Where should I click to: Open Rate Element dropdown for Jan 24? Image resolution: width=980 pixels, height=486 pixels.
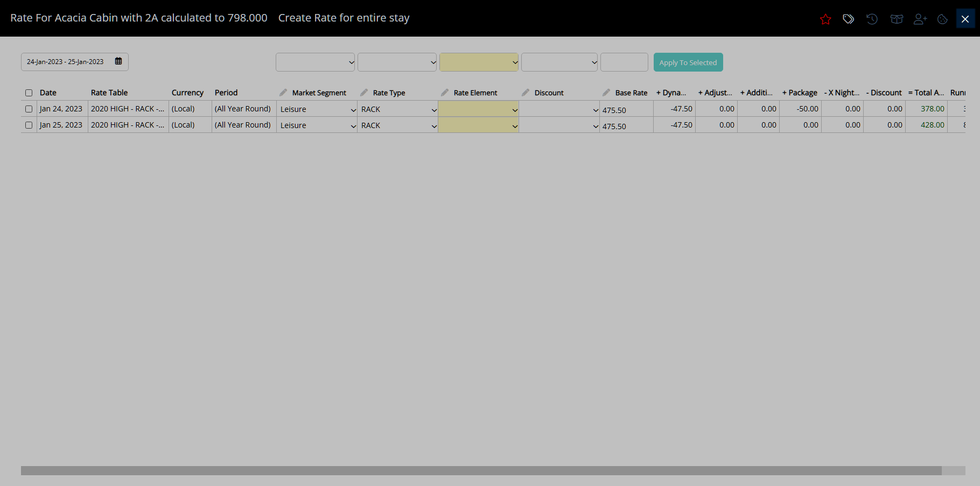(479, 109)
